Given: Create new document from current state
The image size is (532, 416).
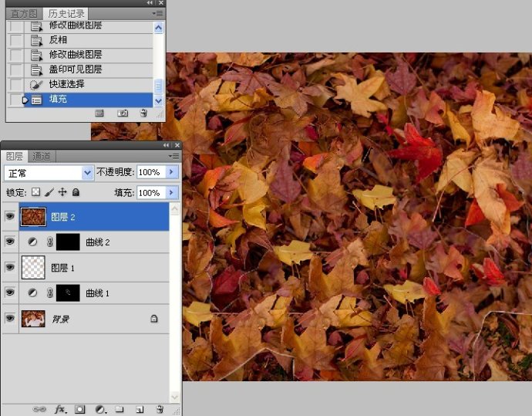Looking at the screenshot, I should pos(99,113).
